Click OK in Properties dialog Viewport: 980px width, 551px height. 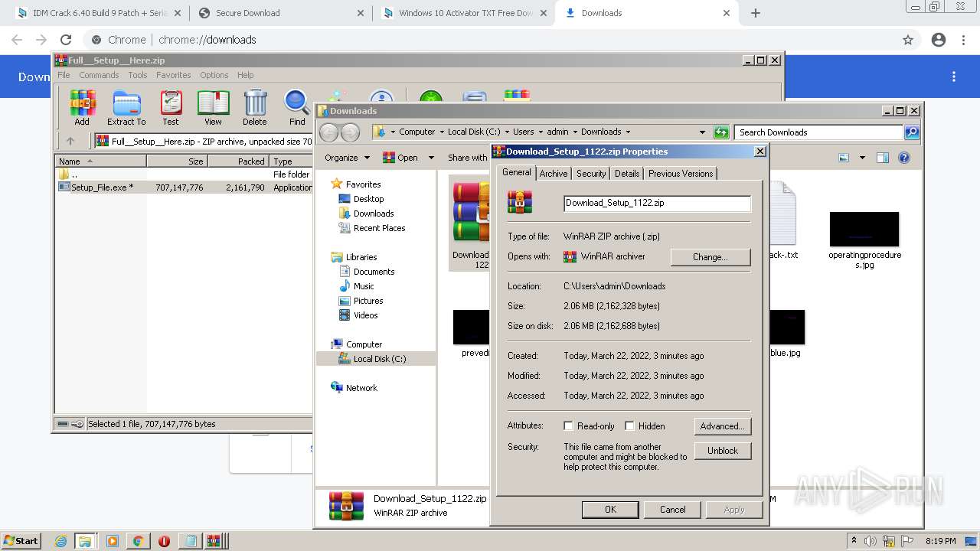point(610,510)
